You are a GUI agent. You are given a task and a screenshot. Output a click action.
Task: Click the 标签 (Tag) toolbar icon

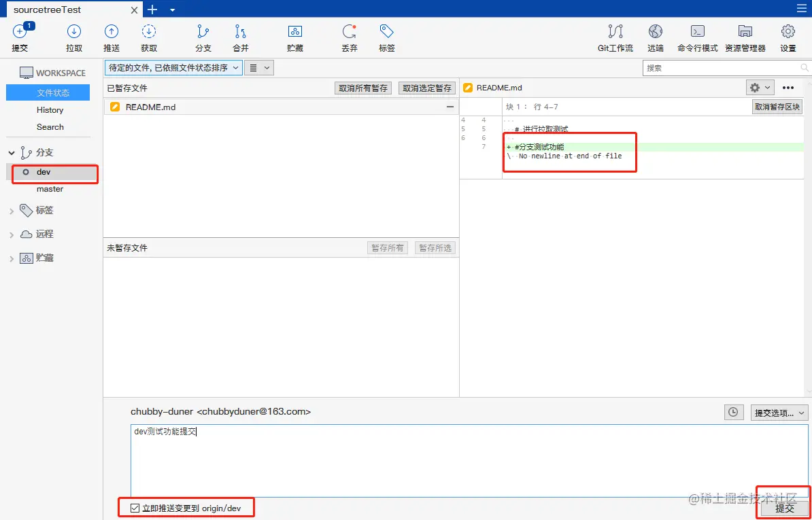click(x=386, y=32)
